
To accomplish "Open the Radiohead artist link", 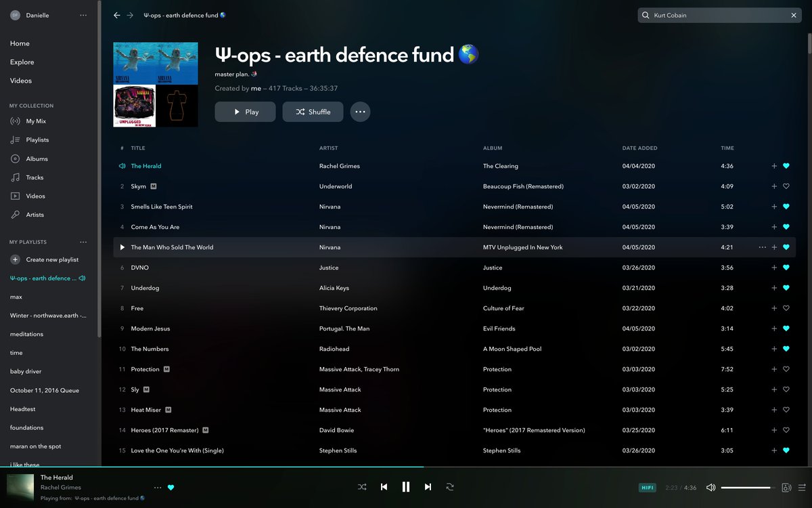I will [334, 349].
